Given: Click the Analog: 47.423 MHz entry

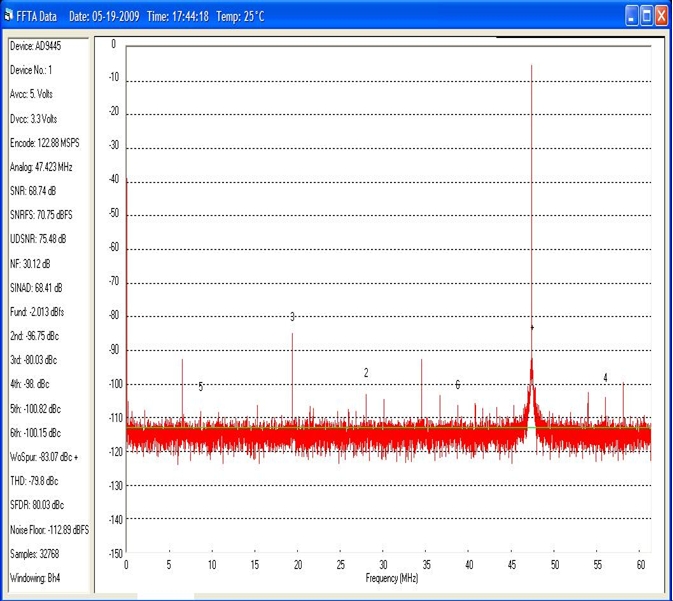Looking at the screenshot, I should click(43, 167).
